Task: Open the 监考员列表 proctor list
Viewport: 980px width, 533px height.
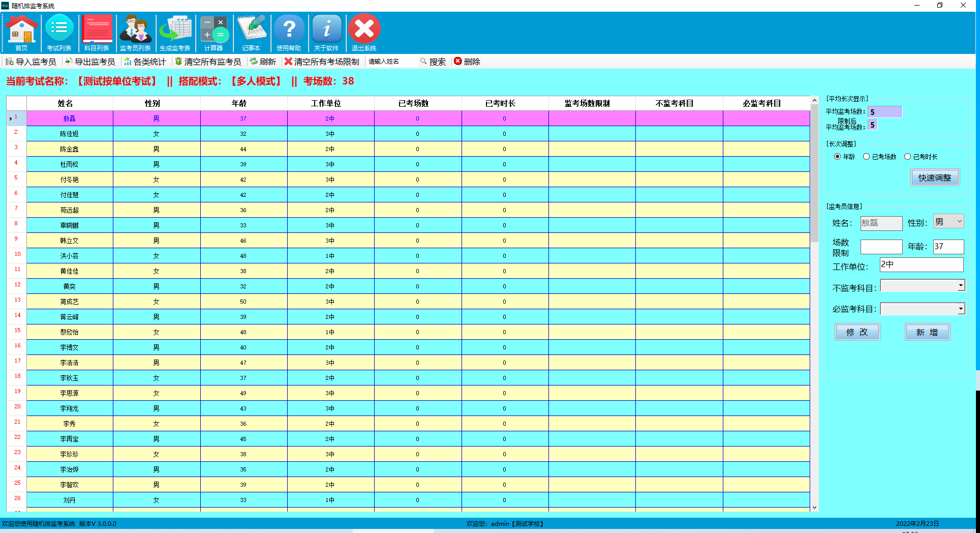Action: pos(135,33)
